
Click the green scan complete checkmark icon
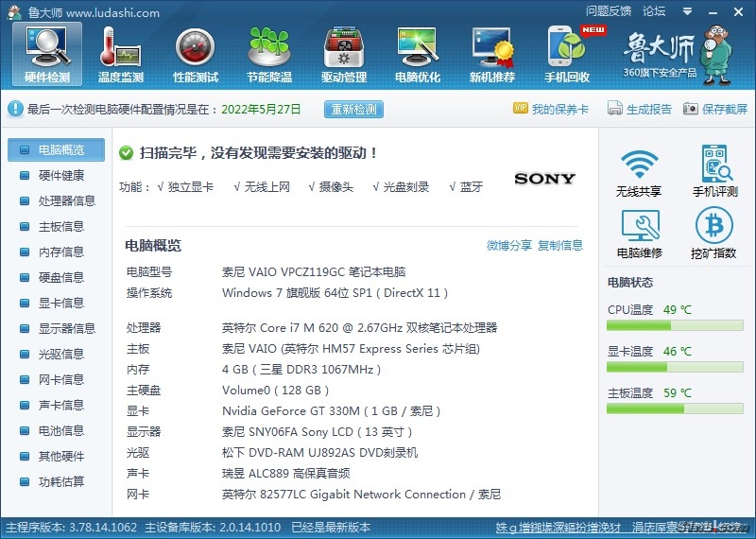(126, 153)
